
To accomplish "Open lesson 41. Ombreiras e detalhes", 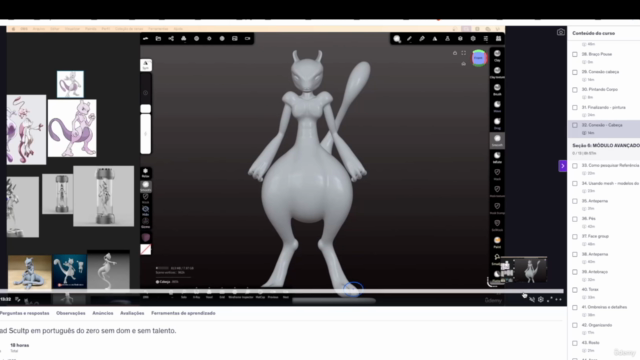I will [x=604, y=307].
